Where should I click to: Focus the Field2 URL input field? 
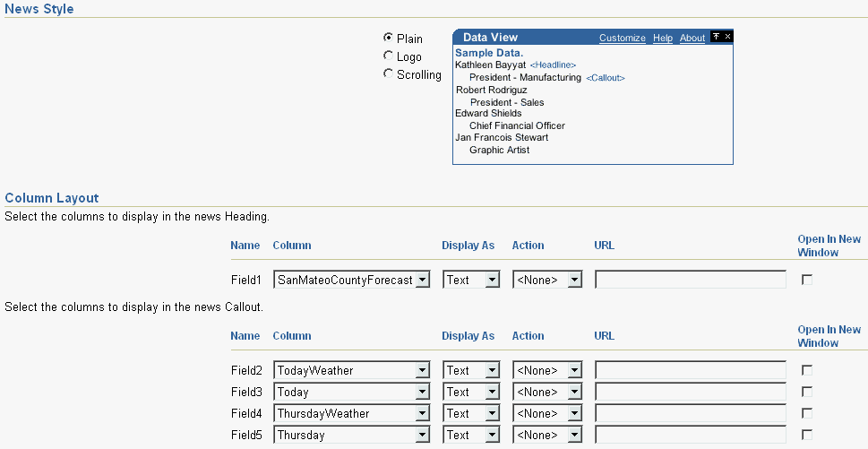(691, 370)
